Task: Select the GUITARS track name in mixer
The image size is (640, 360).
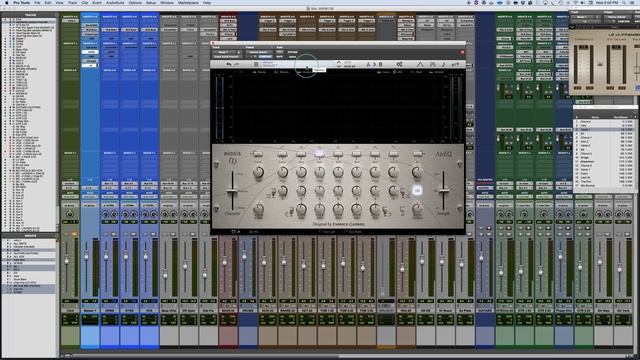Action: 485,311
